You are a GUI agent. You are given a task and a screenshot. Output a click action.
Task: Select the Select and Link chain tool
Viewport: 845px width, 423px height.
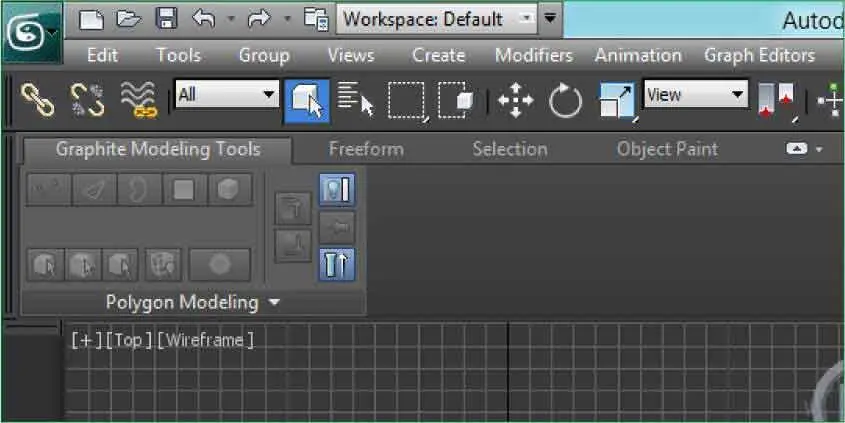[38, 100]
